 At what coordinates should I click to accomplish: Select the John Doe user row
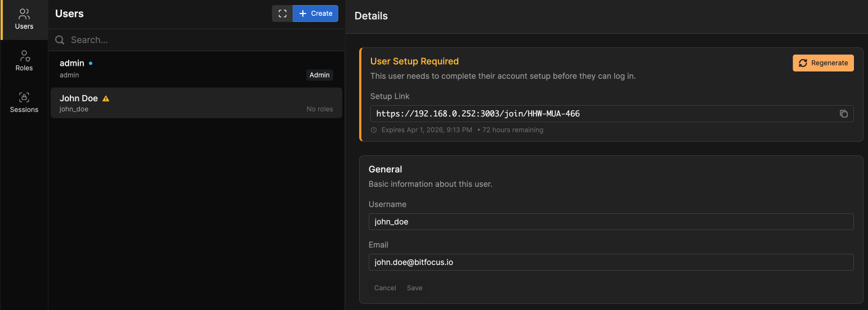[x=196, y=103]
